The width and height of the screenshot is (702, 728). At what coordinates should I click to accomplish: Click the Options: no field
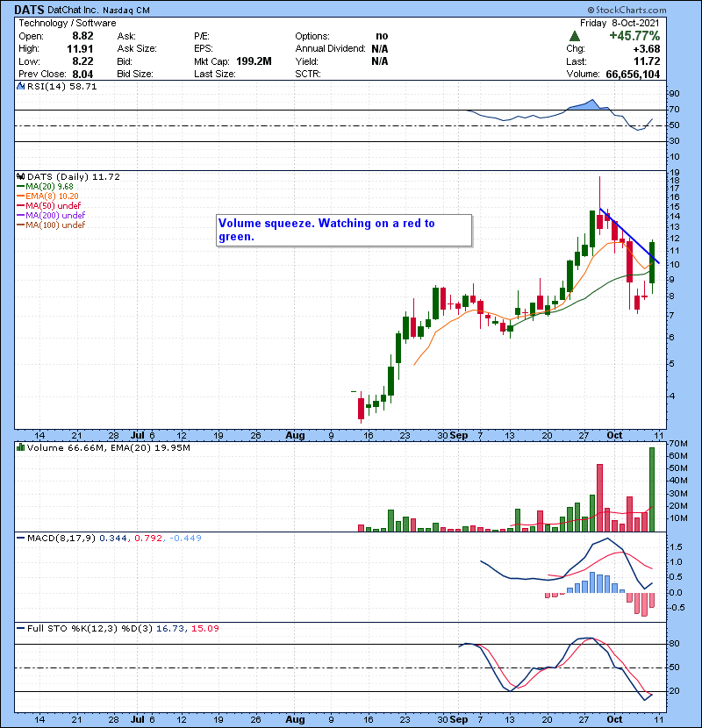click(341, 36)
